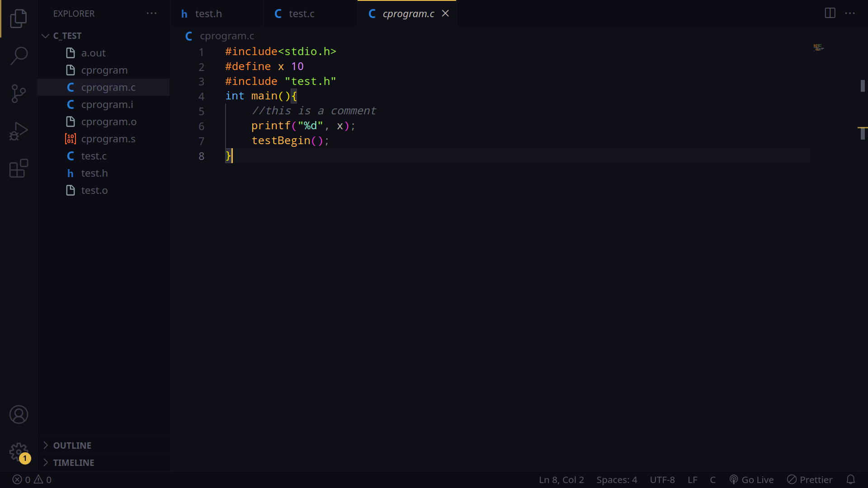
Task: Click the Accounts icon
Action: 19,414
